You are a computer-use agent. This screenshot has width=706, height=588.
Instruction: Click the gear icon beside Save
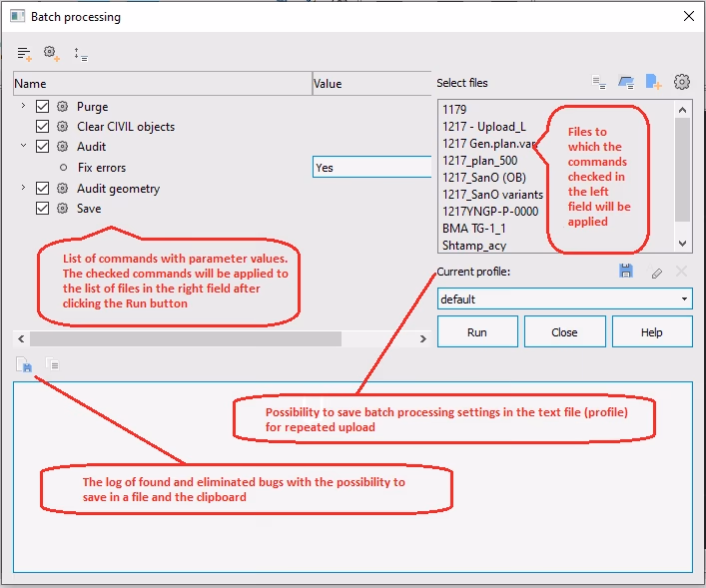click(x=63, y=208)
